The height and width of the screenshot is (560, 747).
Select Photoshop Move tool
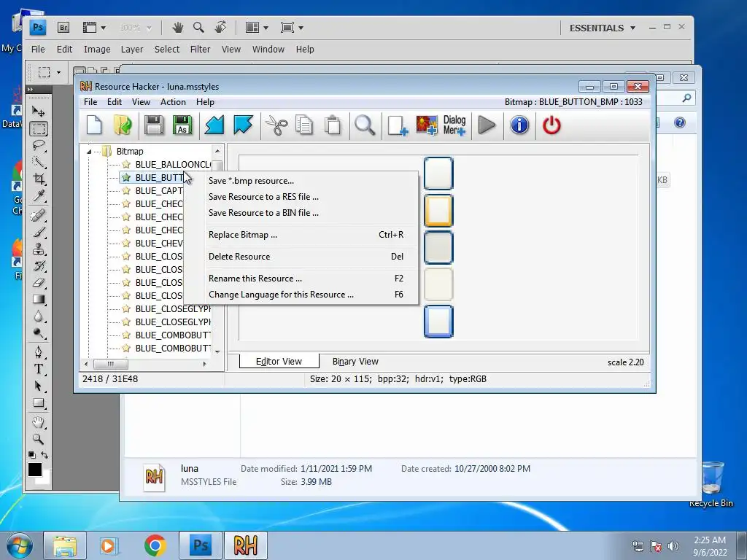pyautogui.click(x=39, y=111)
